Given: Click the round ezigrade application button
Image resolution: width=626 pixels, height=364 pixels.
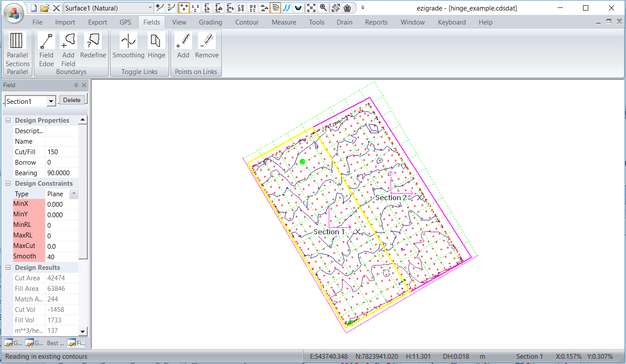Looking at the screenshot, I should tap(14, 12).
